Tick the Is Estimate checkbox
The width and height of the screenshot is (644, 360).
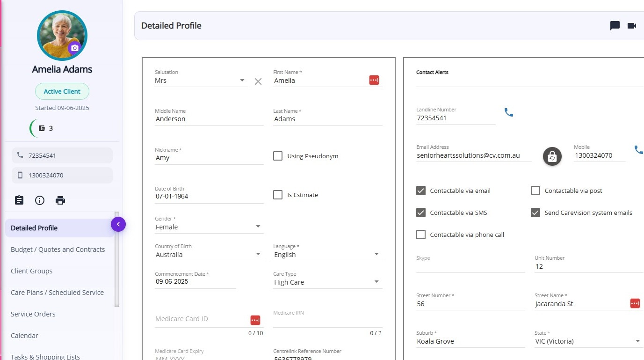[x=278, y=195]
